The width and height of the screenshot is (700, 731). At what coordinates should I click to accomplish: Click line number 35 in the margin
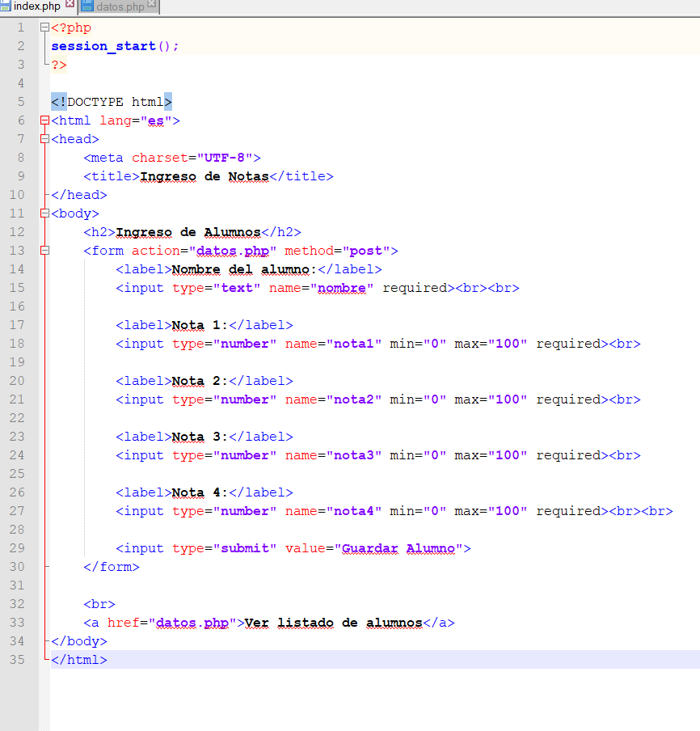[18, 660]
